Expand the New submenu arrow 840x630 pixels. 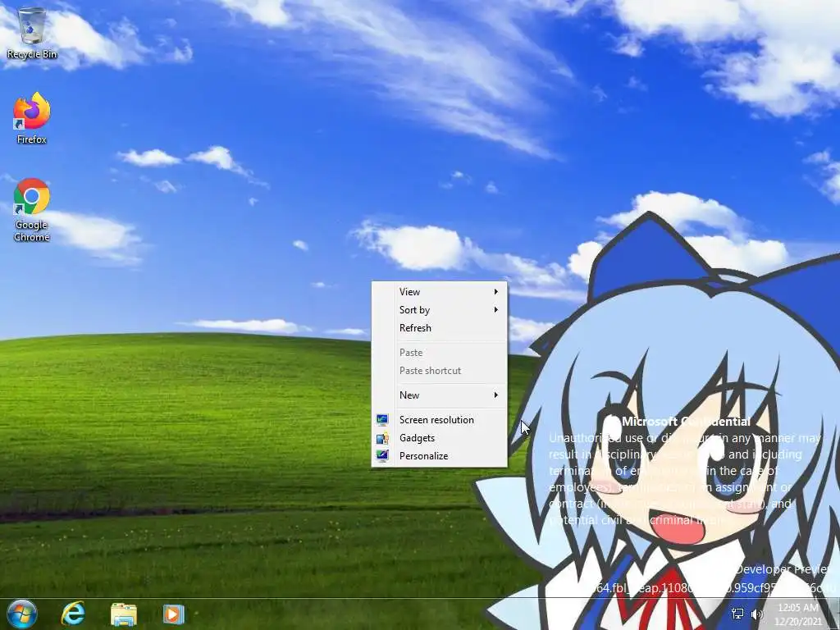click(x=496, y=395)
